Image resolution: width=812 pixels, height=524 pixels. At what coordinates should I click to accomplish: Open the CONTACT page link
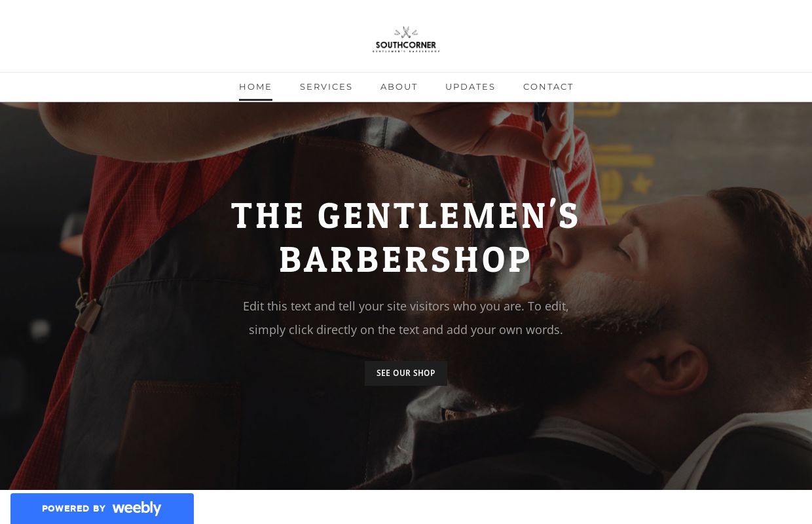tap(548, 86)
